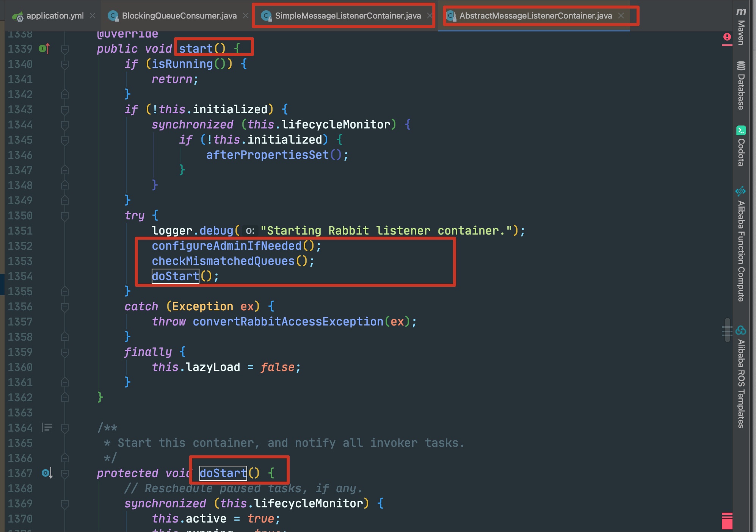Toggle rendered doc comment icon at line 1364
The height and width of the screenshot is (532, 756).
point(47,428)
